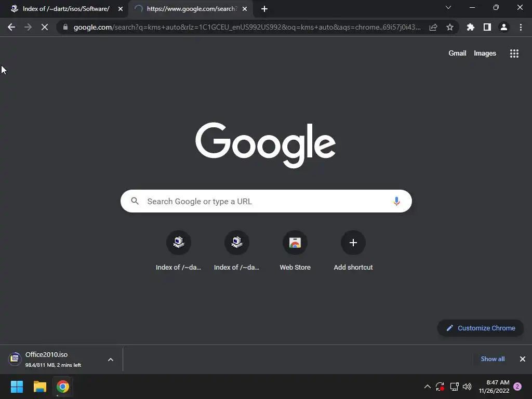Open the Google apps grid
The image size is (532, 399).
pos(514,54)
